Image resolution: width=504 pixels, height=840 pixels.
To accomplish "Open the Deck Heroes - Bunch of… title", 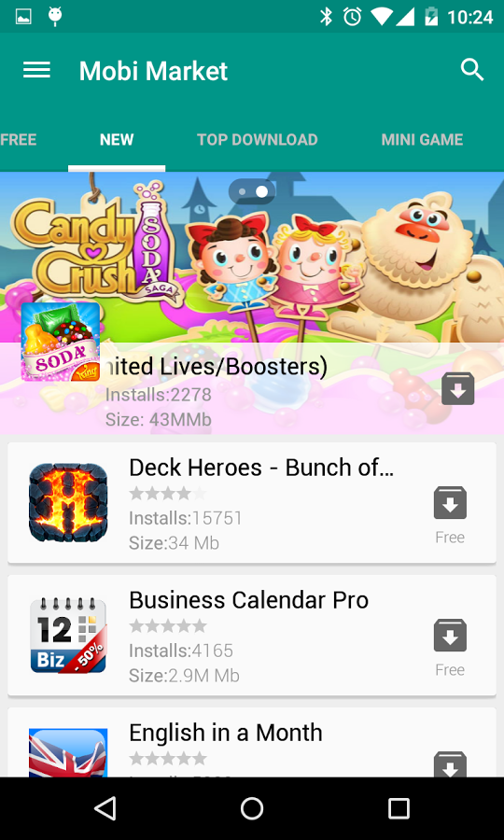I will pos(261,468).
